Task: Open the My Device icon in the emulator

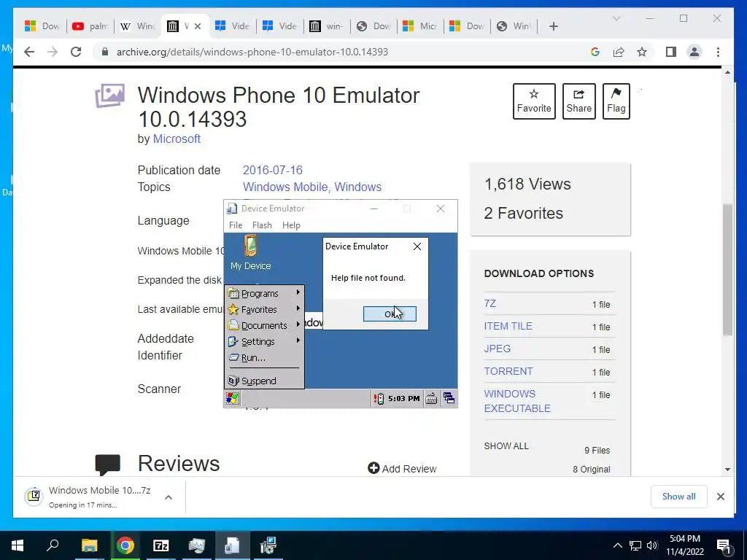Action: [x=251, y=253]
